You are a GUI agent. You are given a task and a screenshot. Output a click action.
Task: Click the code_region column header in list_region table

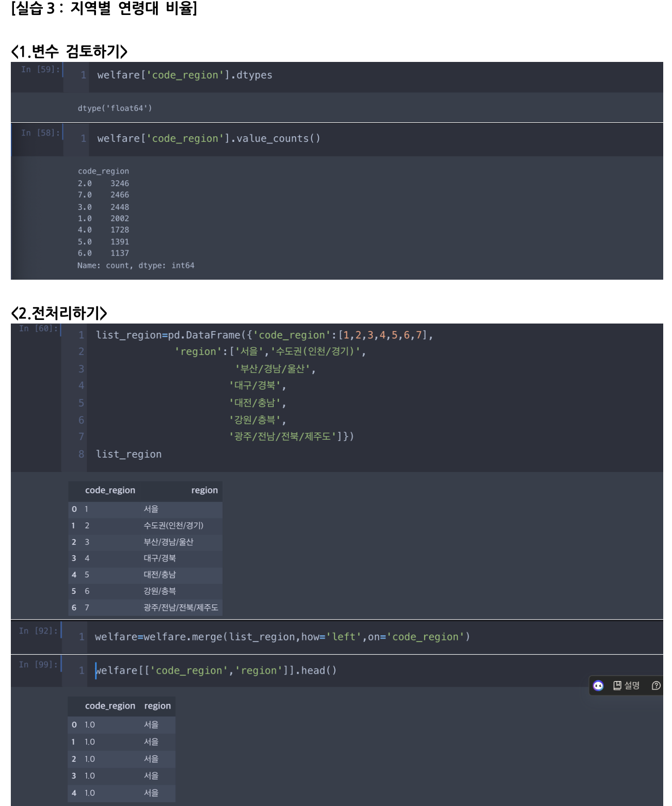(x=110, y=490)
